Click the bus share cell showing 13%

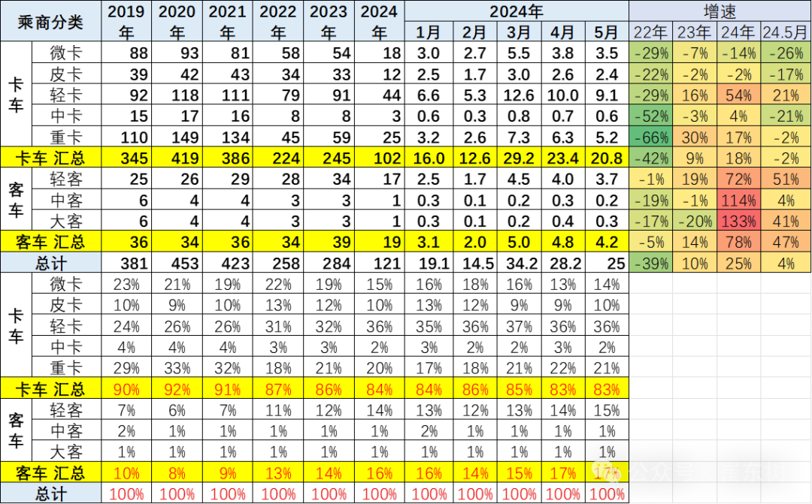click(278, 473)
